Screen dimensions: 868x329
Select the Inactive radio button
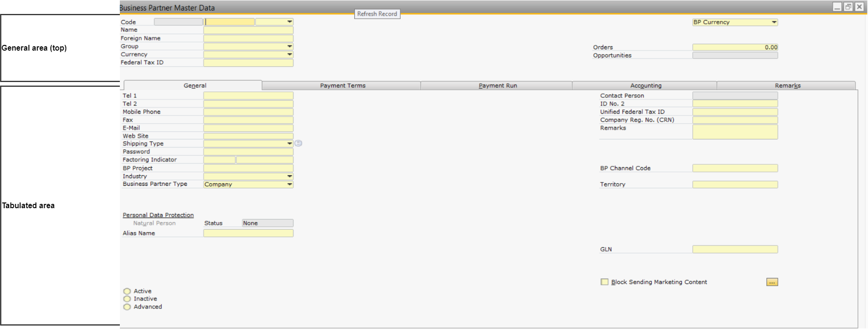coord(127,299)
